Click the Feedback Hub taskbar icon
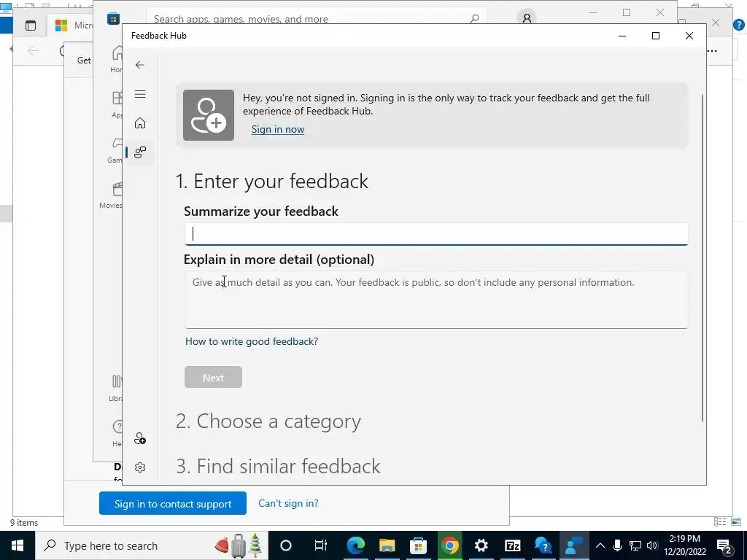747x560 pixels. click(575, 545)
